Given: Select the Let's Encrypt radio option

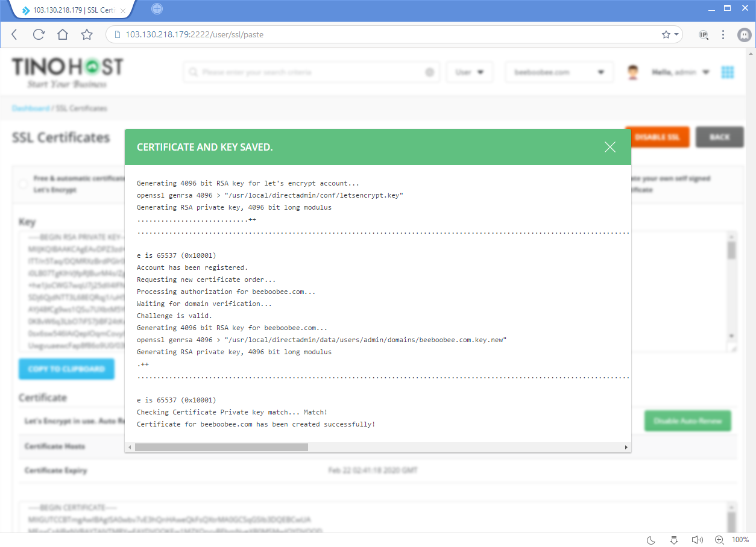Looking at the screenshot, I should (x=23, y=184).
